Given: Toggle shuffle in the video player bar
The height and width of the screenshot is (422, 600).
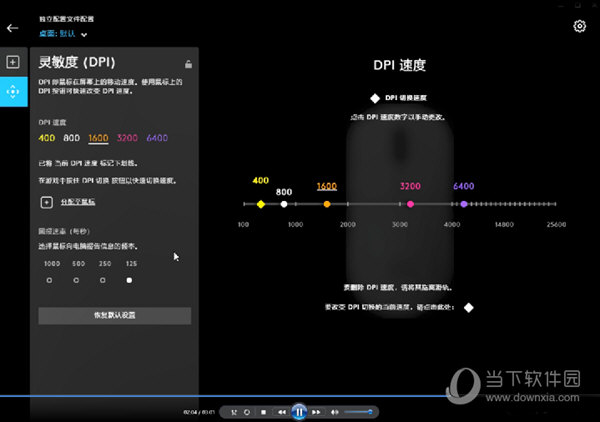Looking at the screenshot, I should (x=234, y=412).
